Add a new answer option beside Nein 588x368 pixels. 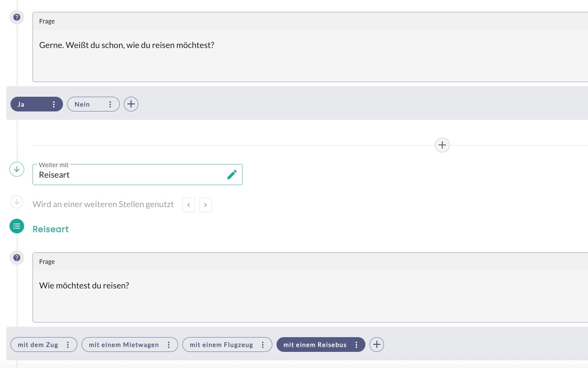tap(131, 104)
